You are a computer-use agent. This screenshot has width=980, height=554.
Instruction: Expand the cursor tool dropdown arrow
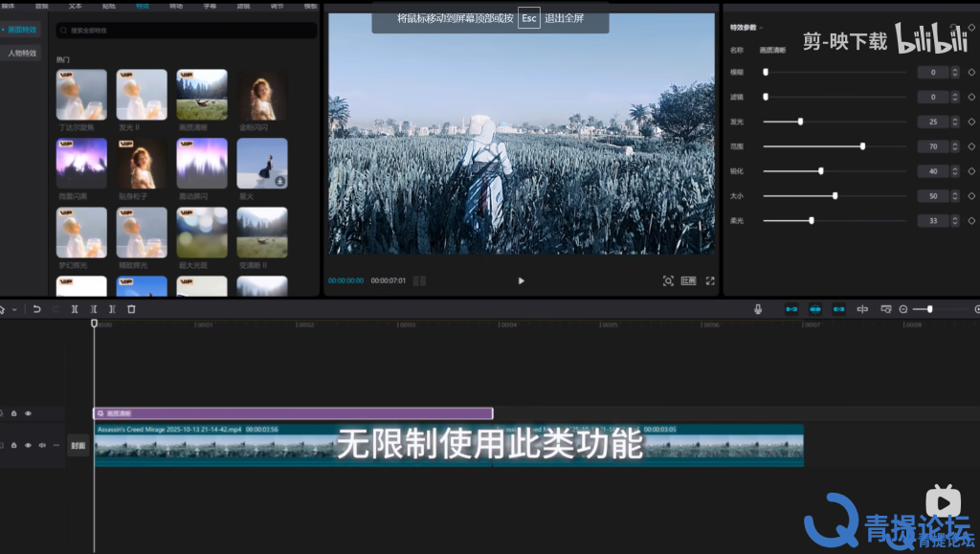14,310
